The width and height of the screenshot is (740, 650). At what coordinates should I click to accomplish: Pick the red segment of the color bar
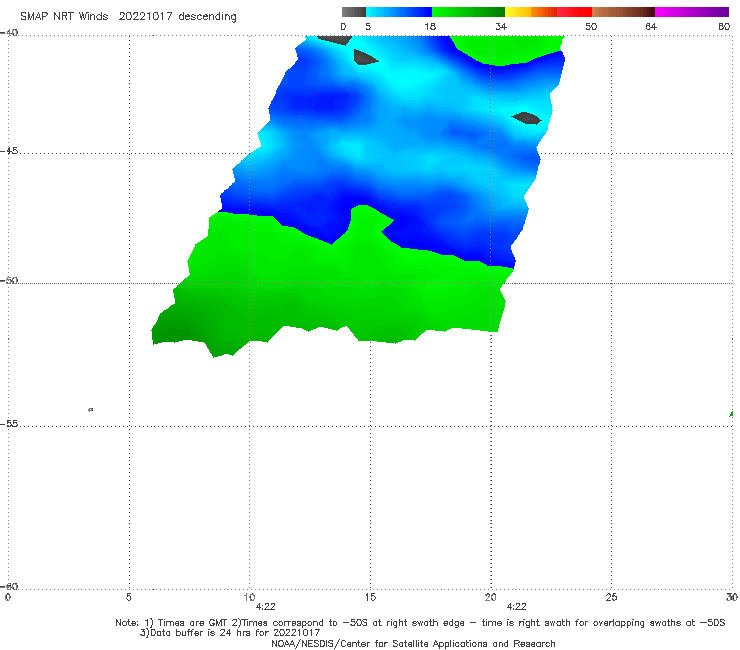pyautogui.click(x=574, y=12)
